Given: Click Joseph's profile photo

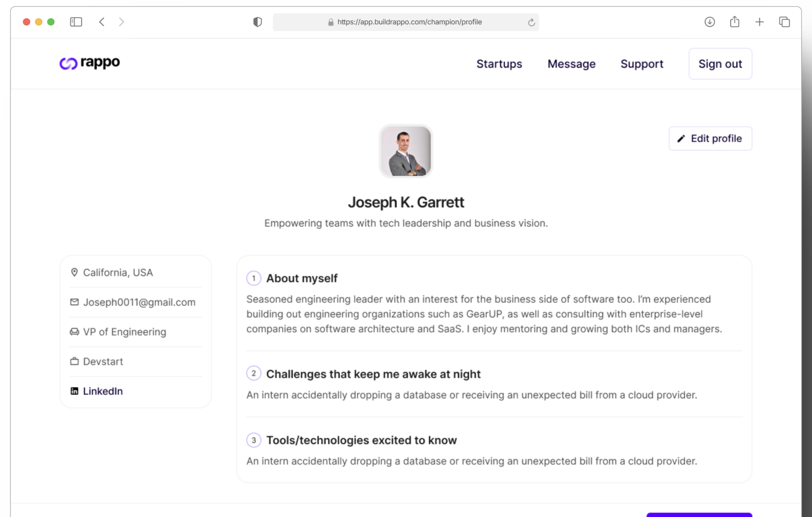Looking at the screenshot, I should tap(406, 151).
